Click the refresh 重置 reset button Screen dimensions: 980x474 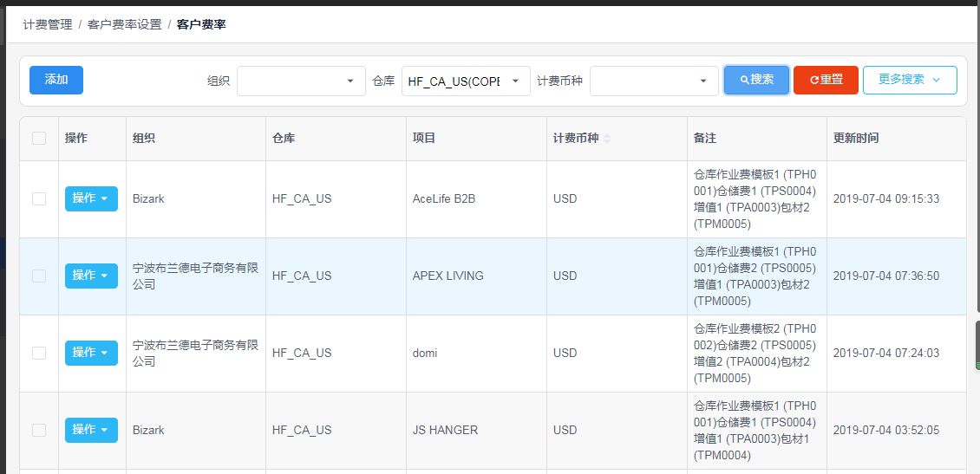pyautogui.click(x=826, y=80)
